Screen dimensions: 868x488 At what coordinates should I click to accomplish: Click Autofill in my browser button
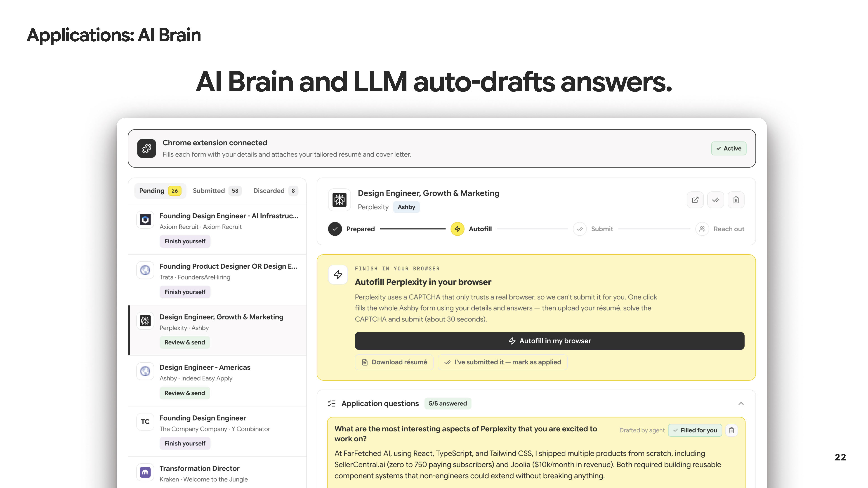(550, 341)
